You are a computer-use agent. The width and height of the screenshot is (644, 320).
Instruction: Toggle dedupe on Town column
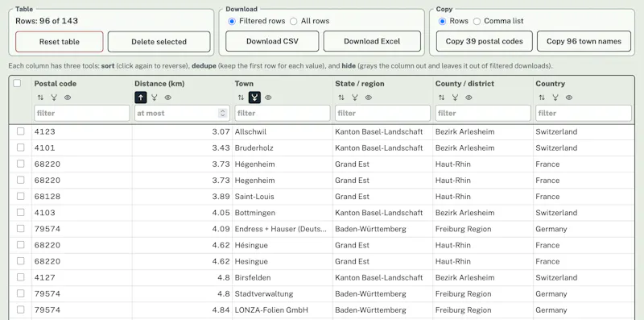pyautogui.click(x=254, y=98)
